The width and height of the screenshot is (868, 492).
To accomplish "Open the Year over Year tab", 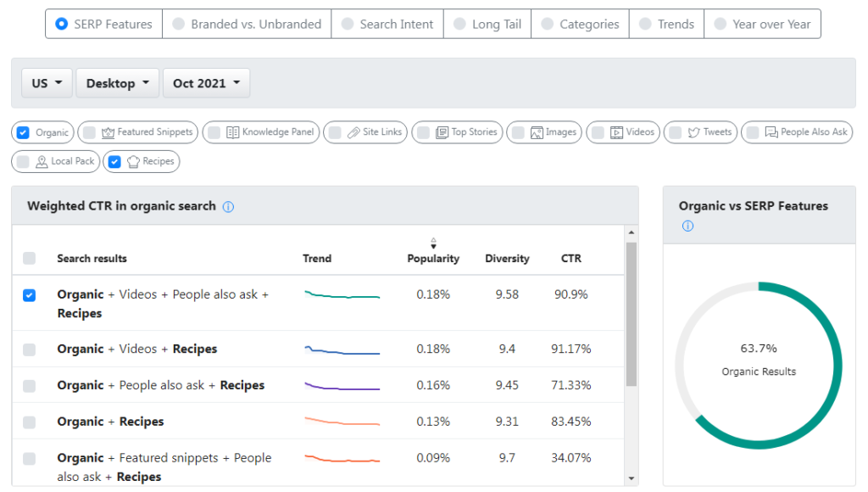I will pos(762,23).
